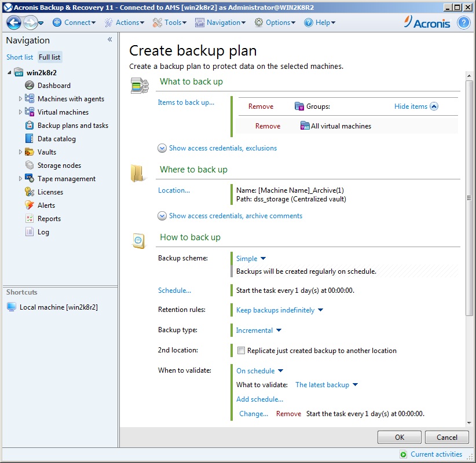Remove the validation schedule entry
Screen dimensions: 476x463
[x=288, y=414]
